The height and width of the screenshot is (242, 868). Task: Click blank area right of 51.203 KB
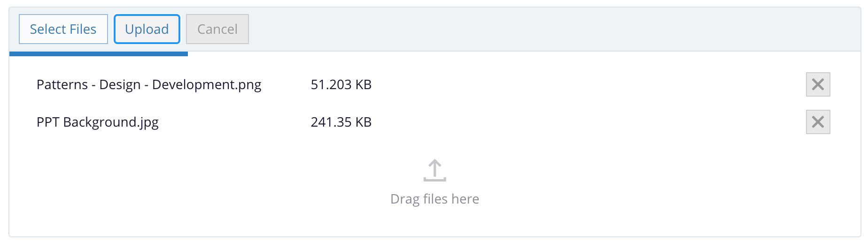[564, 85]
